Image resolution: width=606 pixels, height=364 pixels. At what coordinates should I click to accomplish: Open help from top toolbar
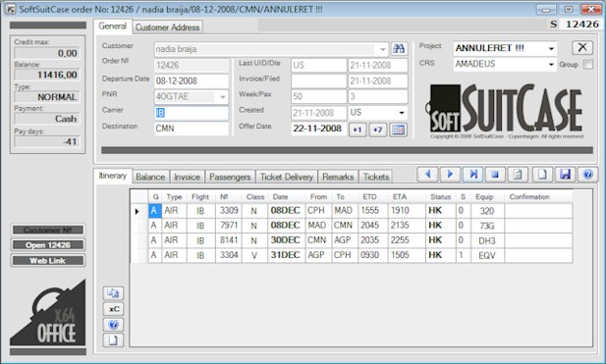588,175
